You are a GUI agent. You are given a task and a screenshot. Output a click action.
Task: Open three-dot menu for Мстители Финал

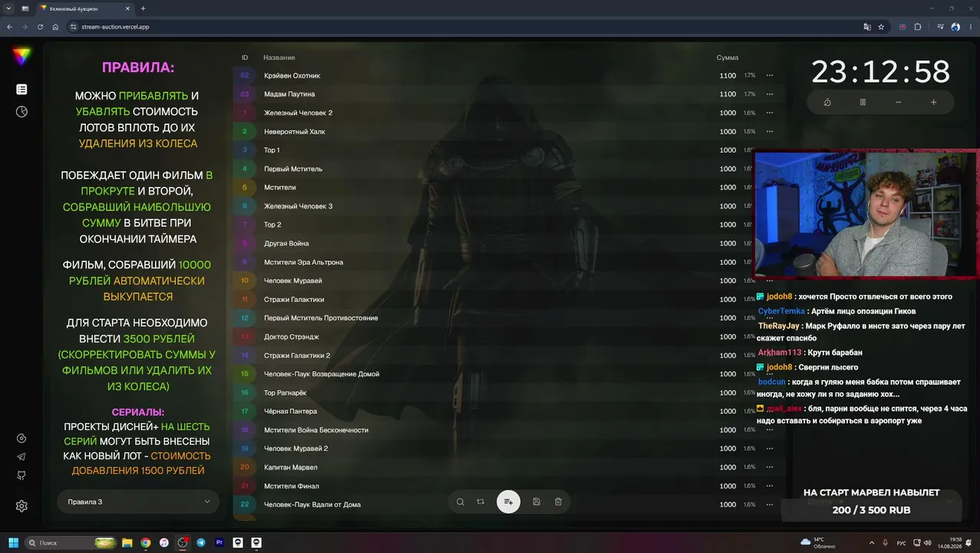770,485
